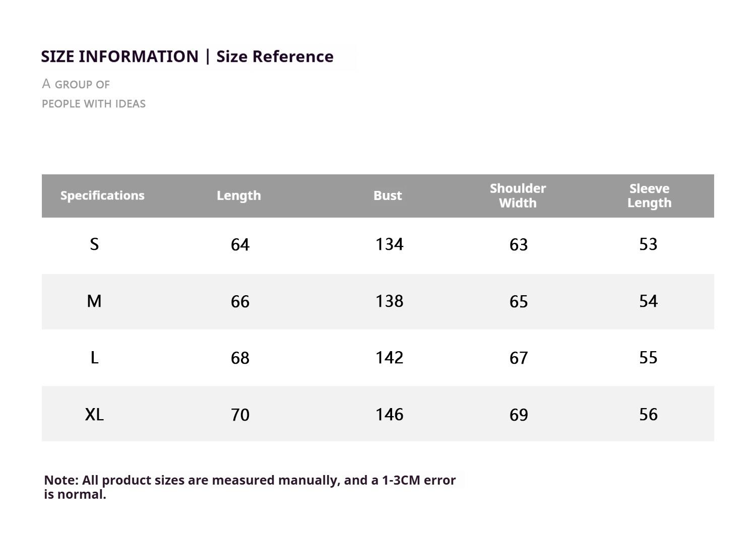756x534 pixels.
Task: Click the "A group of people with ideas" subtitle
Action: 93,94
